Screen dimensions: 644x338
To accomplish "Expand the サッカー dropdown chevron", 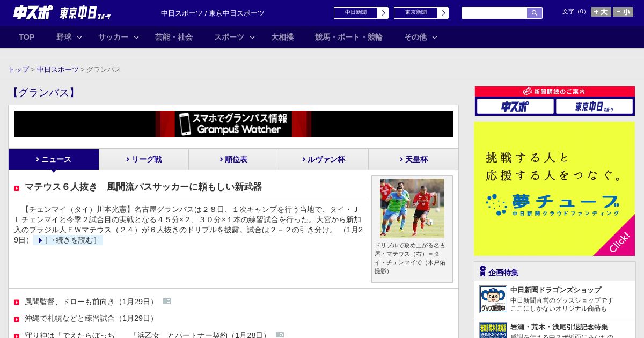I will [136, 37].
